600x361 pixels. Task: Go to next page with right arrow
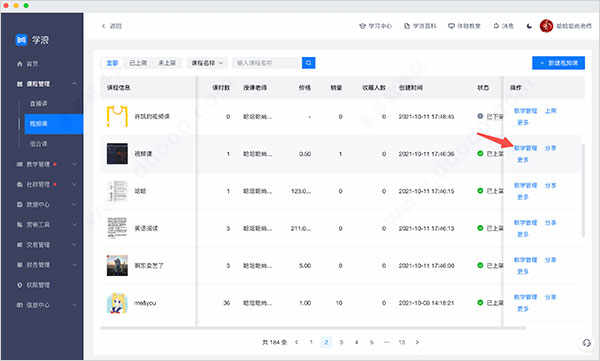(417, 342)
